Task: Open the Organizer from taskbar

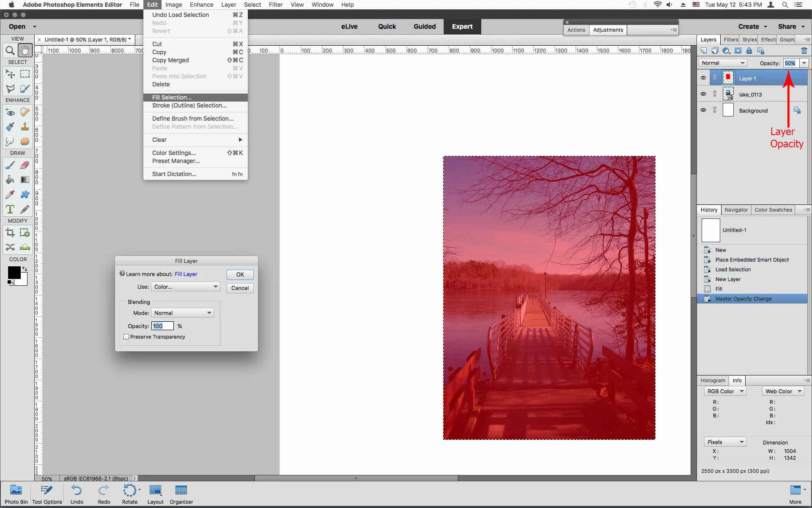Action: click(x=181, y=494)
